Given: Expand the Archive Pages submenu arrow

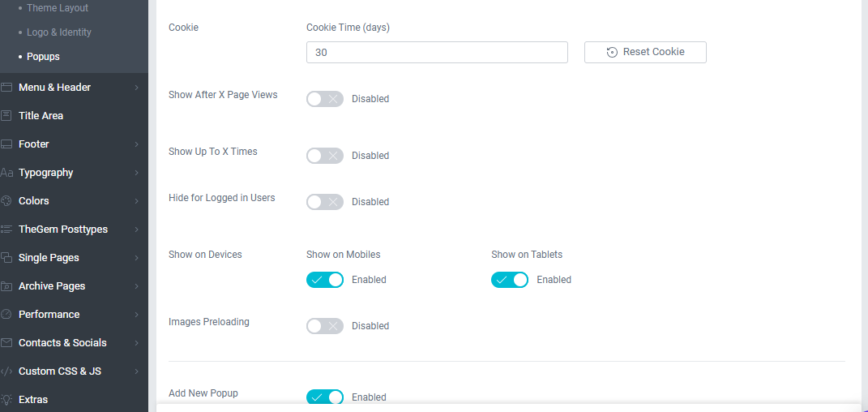Looking at the screenshot, I should tap(136, 286).
